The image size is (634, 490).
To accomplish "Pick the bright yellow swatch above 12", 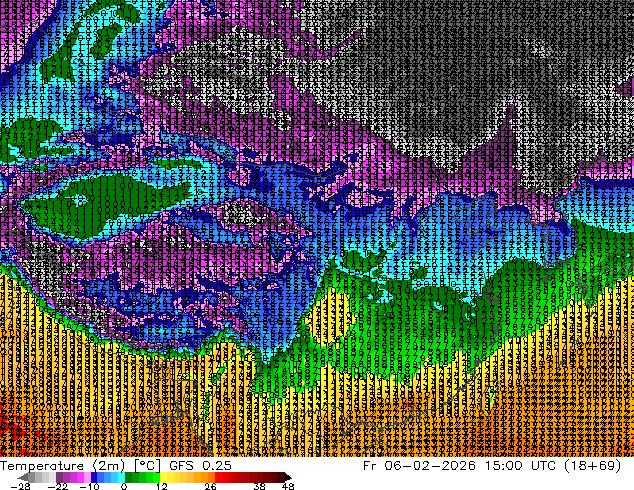I will (163, 477).
